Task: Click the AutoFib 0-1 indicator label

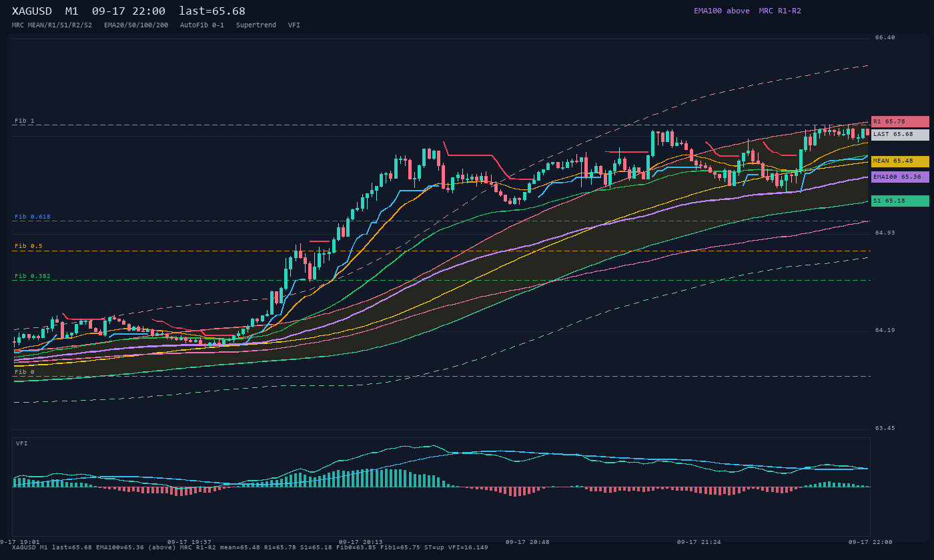Action: [x=202, y=25]
